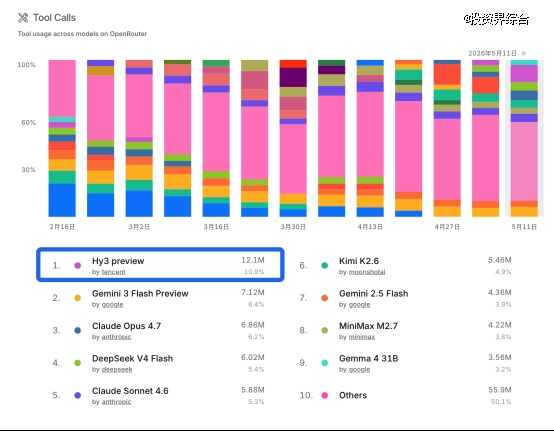Click the green dot beside DeepSeek V4 Flash
Screen dimensions: 554x431
click(78, 363)
